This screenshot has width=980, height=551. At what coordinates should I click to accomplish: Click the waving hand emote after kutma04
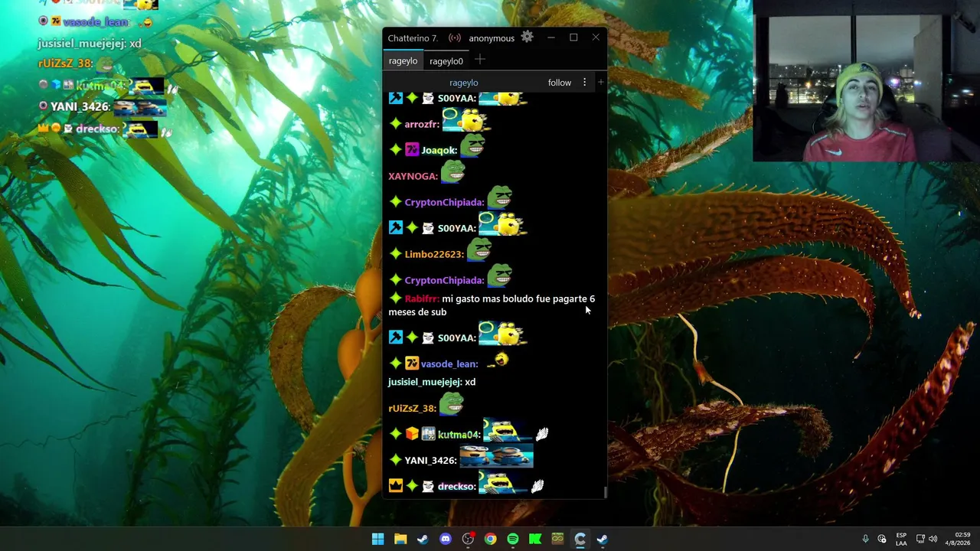click(x=542, y=435)
